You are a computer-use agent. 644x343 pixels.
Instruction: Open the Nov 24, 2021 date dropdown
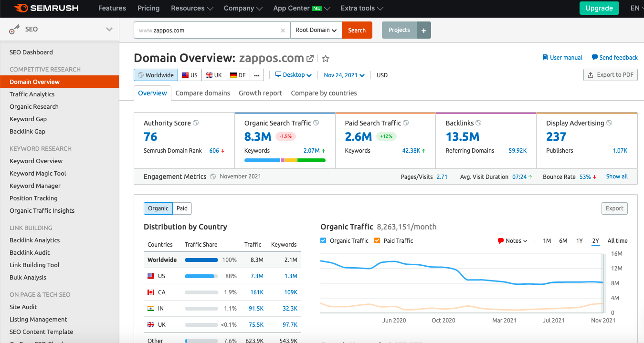pos(344,75)
